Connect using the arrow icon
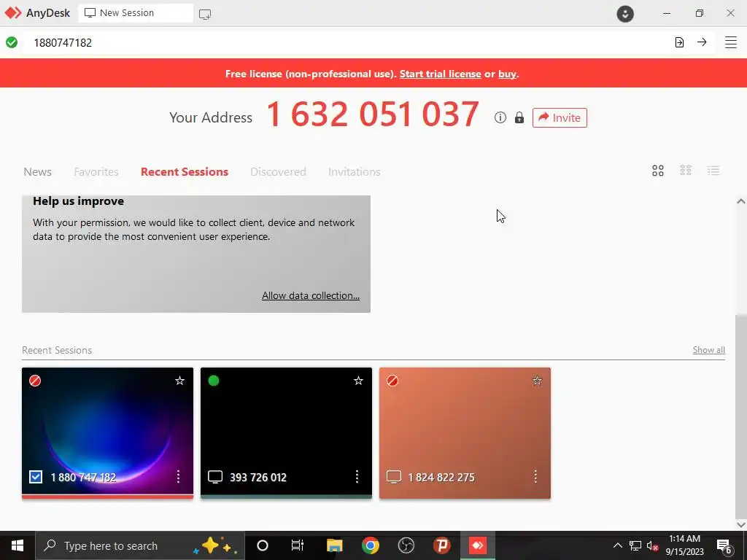 702,42
